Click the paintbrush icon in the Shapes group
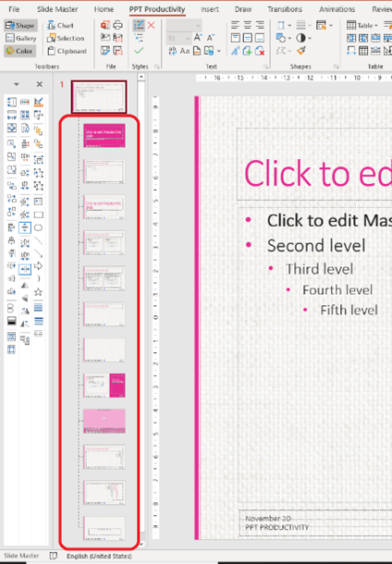The width and height of the screenshot is (392, 564). click(301, 51)
